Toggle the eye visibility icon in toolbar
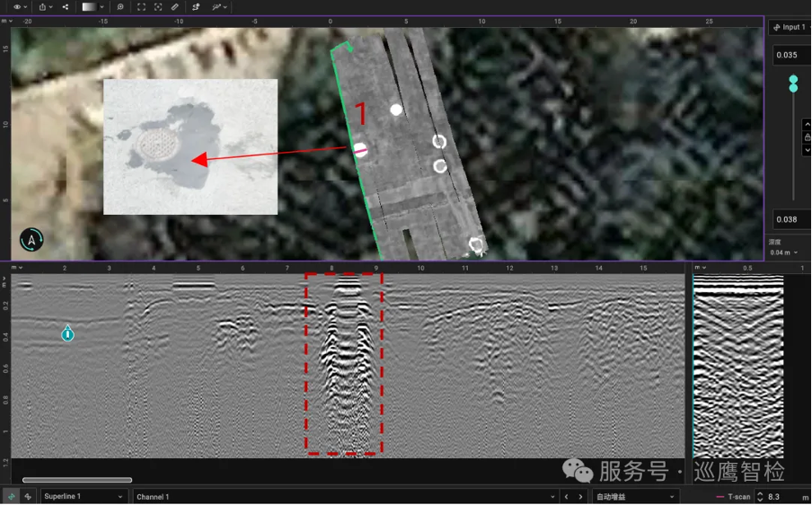The image size is (812, 505). click(17, 6)
